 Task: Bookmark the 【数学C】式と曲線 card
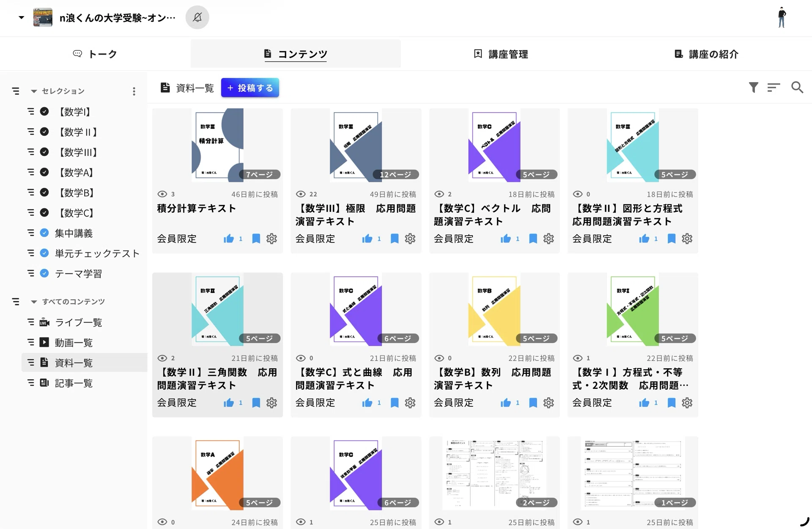click(394, 402)
